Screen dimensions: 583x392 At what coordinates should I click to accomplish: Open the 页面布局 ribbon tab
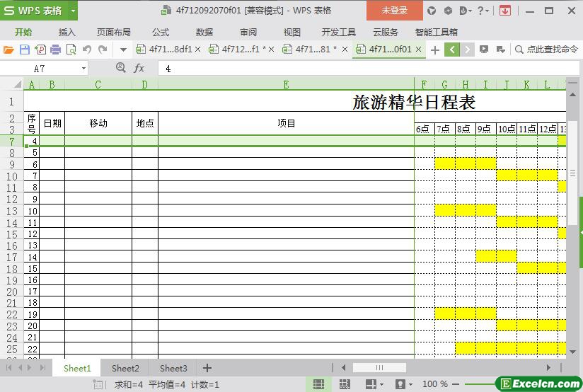click(x=114, y=33)
